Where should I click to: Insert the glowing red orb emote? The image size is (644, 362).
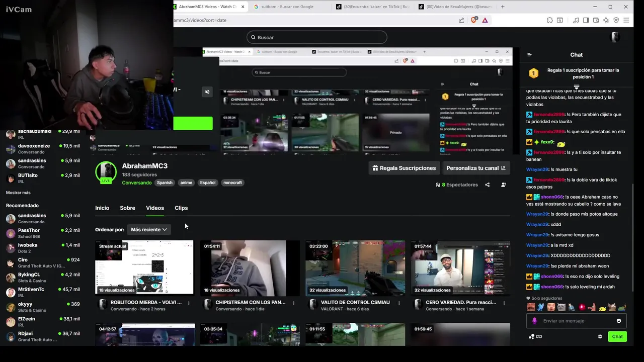(582, 307)
